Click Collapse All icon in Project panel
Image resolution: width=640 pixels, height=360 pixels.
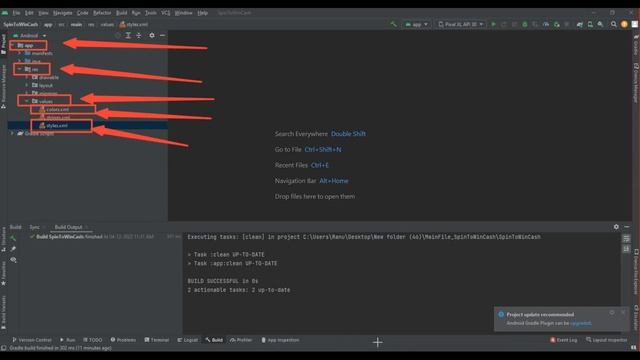pos(139,36)
